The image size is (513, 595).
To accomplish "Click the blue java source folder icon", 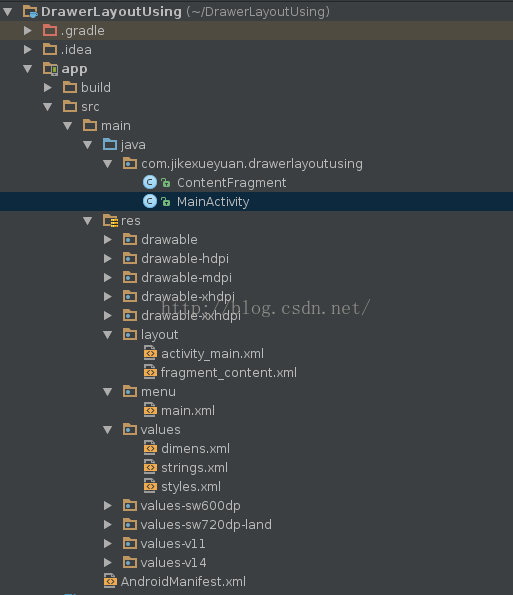I will (x=110, y=144).
